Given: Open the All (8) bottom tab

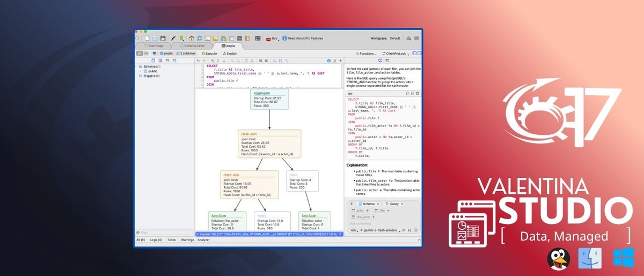Looking at the screenshot, I should click(141, 240).
